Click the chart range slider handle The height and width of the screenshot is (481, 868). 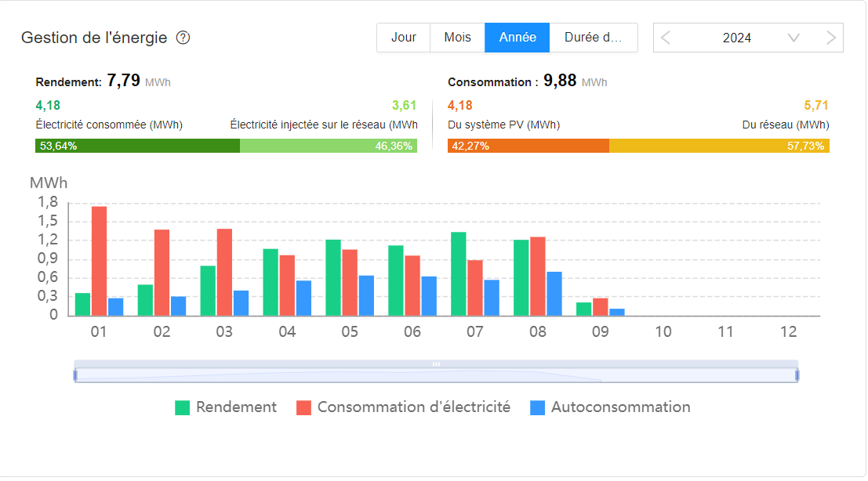tap(436, 364)
